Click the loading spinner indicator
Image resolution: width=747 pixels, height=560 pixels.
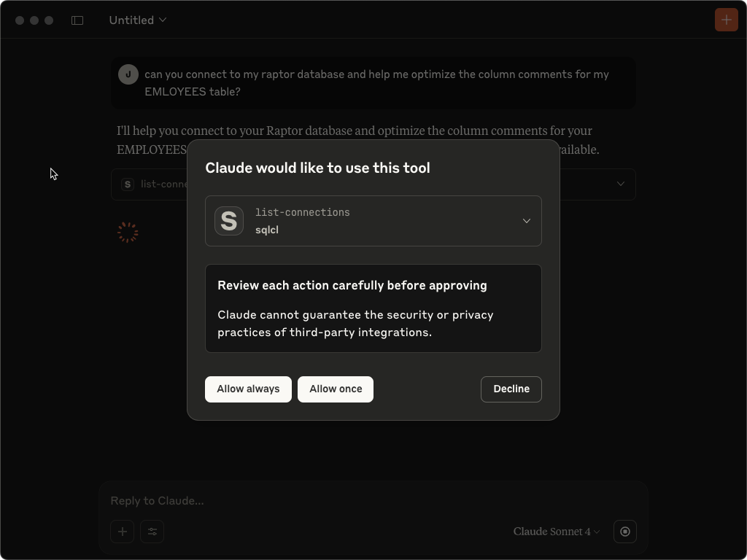[128, 233]
